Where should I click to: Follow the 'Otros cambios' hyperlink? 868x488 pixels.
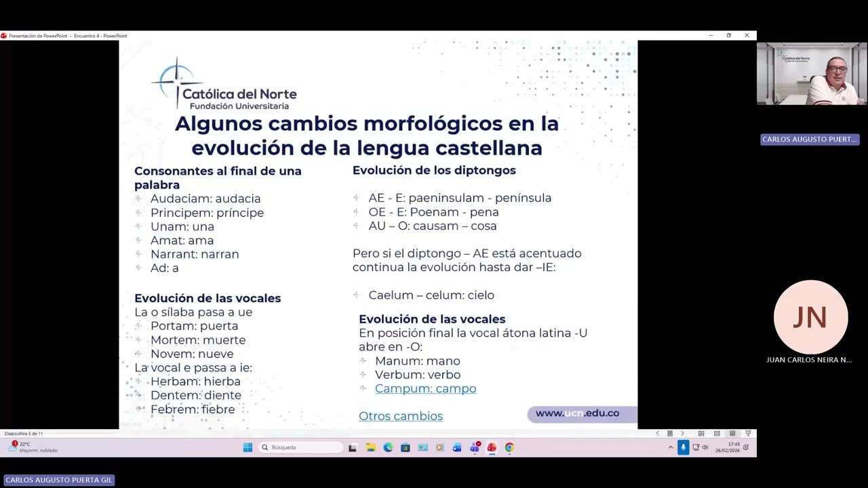pos(401,416)
